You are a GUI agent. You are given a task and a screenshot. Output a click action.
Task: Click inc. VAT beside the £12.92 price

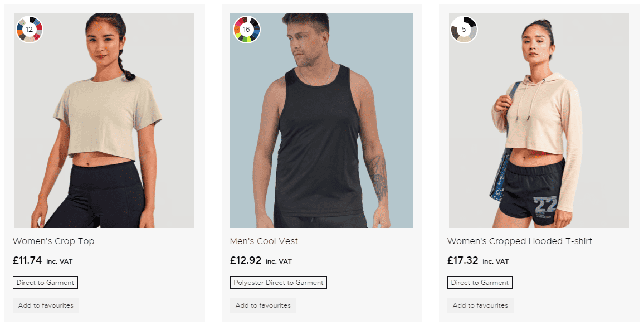279,261
